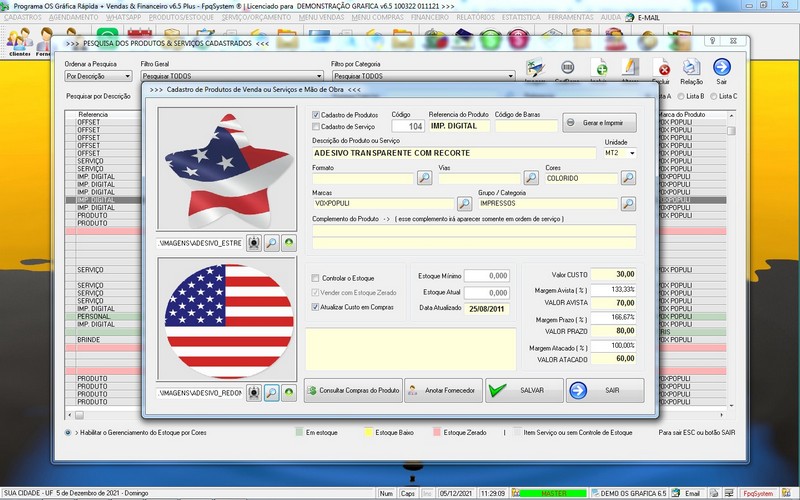Open the Filtro por Categoria dropdown
This screenshot has height=500, width=800.
tap(510, 76)
